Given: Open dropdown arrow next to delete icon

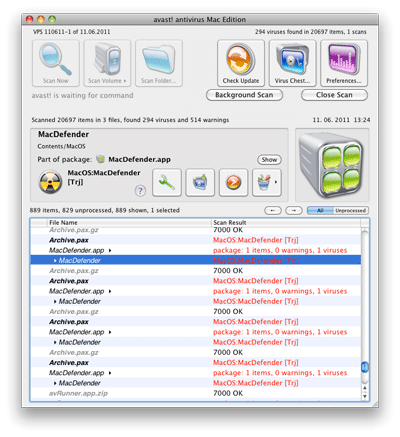Looking at the screenshot, I should [277, 182].
